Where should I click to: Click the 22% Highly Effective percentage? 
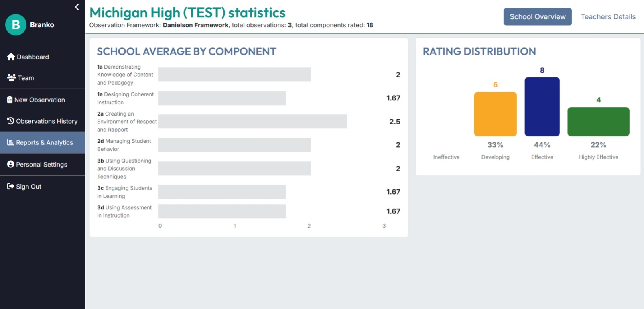point(598,145)
